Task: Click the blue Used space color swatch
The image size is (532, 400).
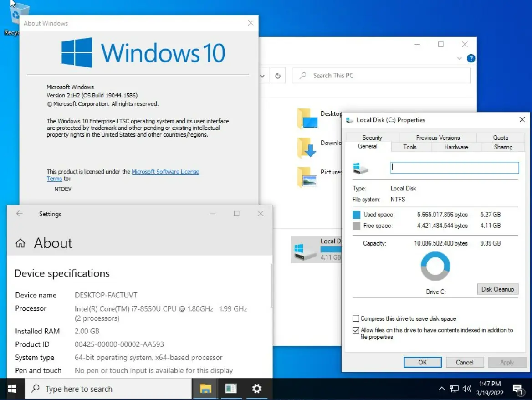Action: tap(356, 215)
